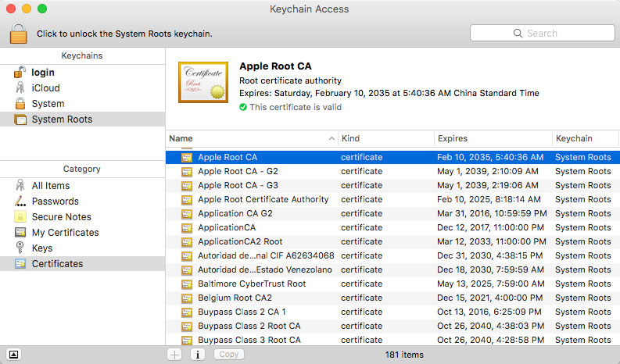The image size is (620, 364).
Task: Toggle the preview pane icon at bottom left
Action: pos(13,355)
